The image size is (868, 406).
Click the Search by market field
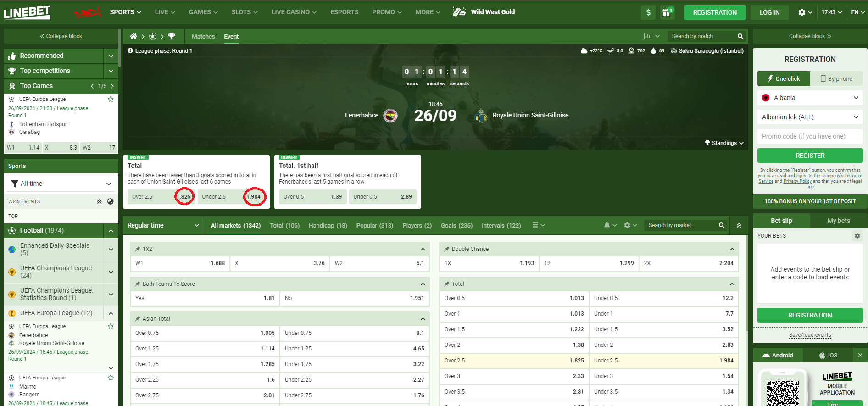pos(681,225)
